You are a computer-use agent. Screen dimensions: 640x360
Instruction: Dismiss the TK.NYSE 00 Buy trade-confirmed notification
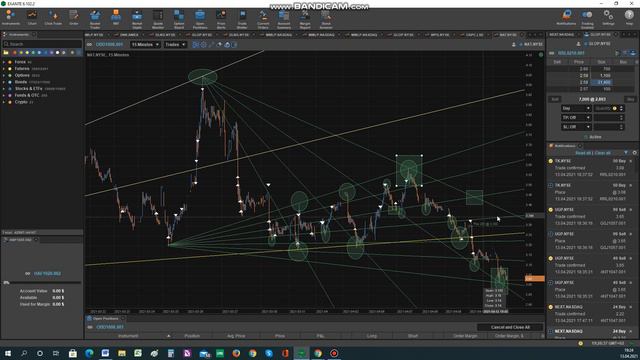pyautogui.click(x=631, y=161)
